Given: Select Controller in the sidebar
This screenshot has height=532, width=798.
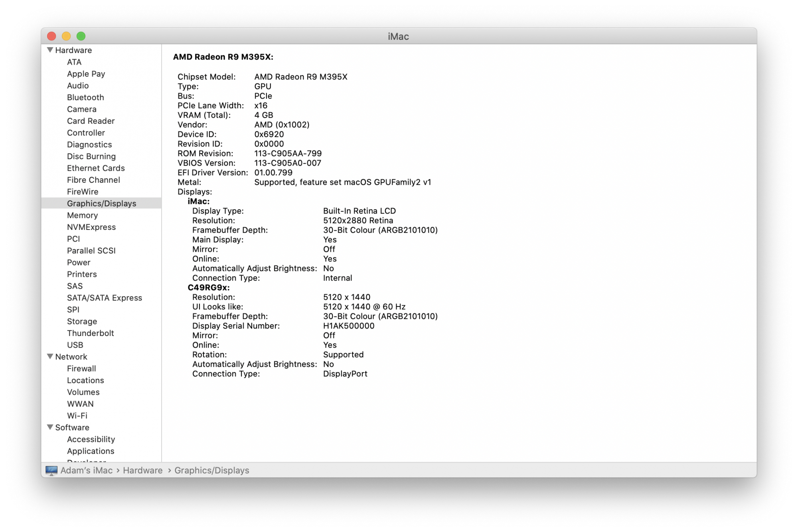Looking at the screenshot, I should tap(86, 133).
